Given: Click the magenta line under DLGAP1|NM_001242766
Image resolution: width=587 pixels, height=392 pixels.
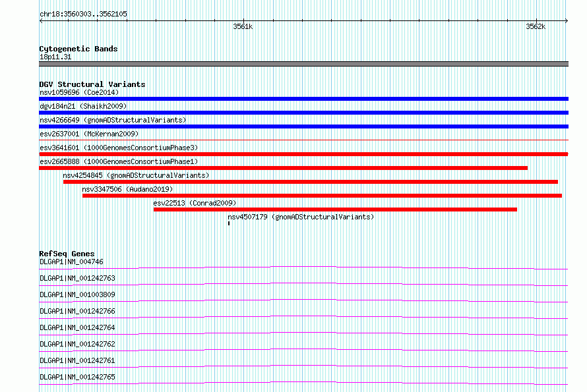Looking at the screenshot, I should tap(303, 317).
